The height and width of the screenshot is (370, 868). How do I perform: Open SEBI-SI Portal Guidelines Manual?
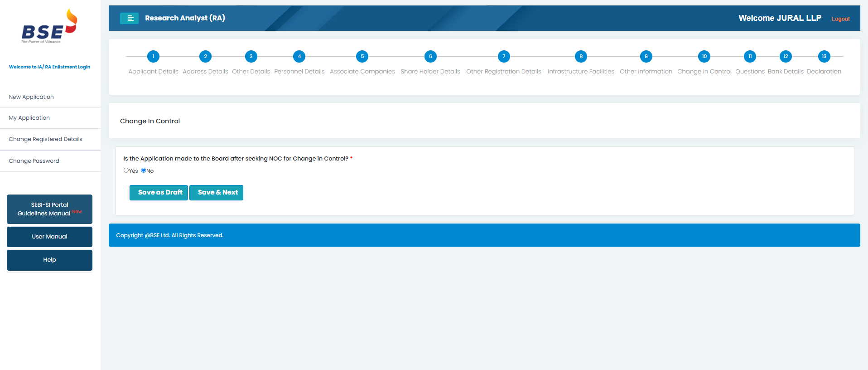click(49, 209)
